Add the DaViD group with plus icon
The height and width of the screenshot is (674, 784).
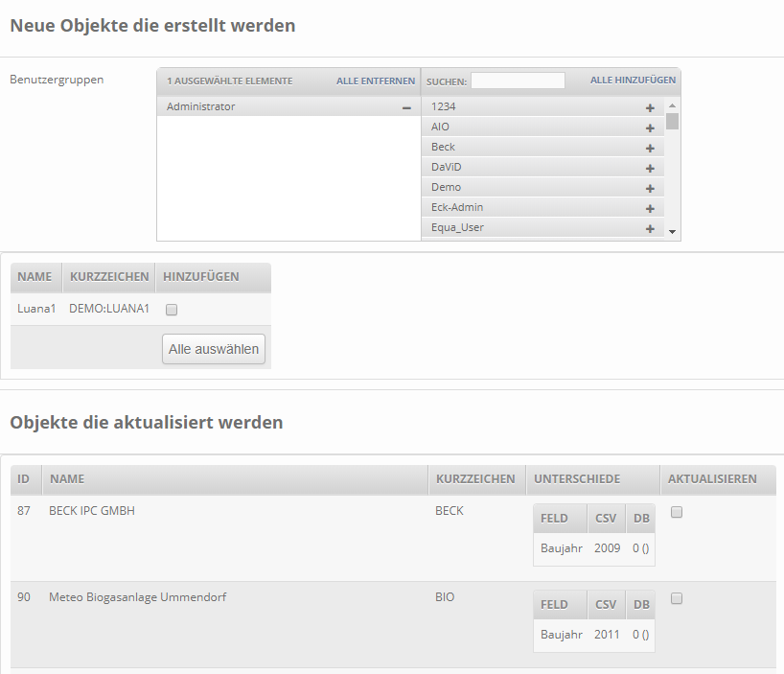point(650,169)
